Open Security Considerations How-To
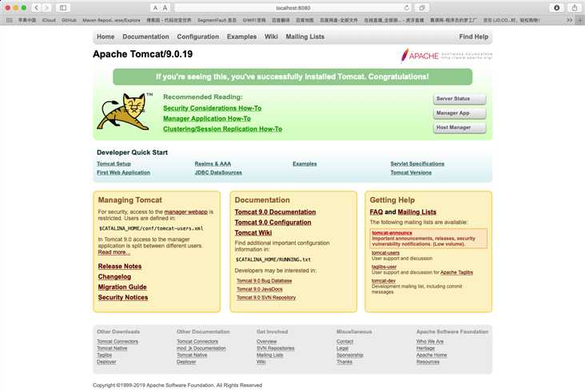 (x=213, y=108)
